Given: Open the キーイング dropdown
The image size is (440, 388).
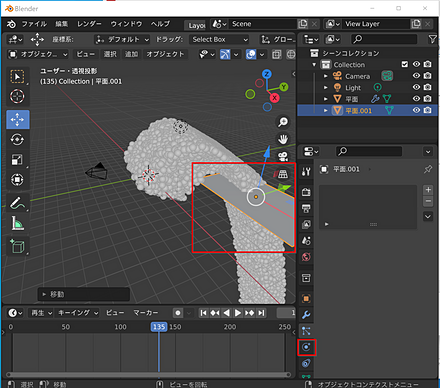Looking at the screenshot, I should coord(78,313).
